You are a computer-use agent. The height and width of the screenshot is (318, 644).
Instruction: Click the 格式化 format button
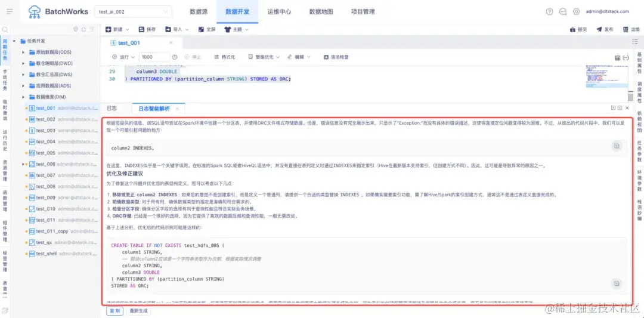coord(225,57)
